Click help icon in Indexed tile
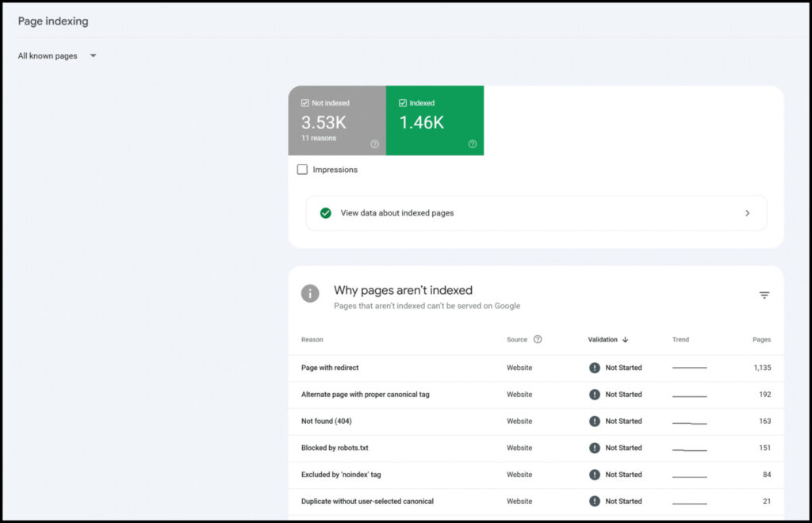Image resolution: width=812 pixels, height=523 pixels. click(x=473, y=144)
